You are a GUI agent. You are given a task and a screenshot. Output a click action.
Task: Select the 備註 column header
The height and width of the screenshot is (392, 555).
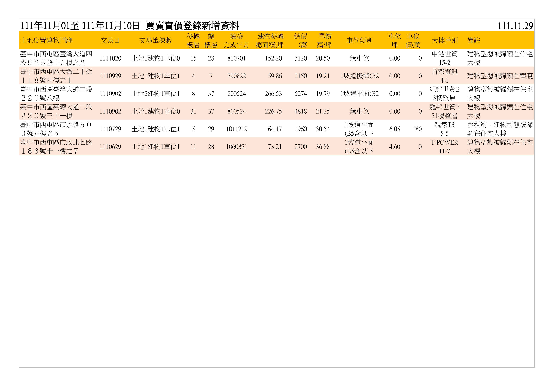(473, 40)
